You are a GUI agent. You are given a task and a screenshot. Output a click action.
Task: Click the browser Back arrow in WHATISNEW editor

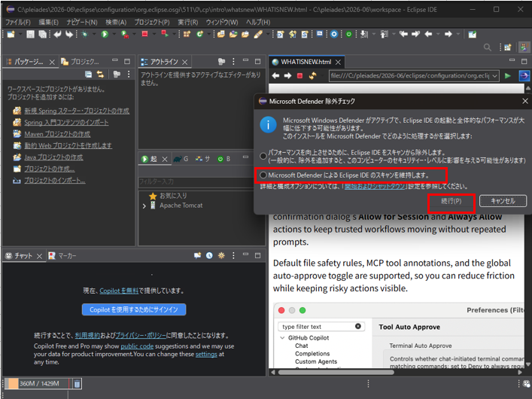coord(275,76)
